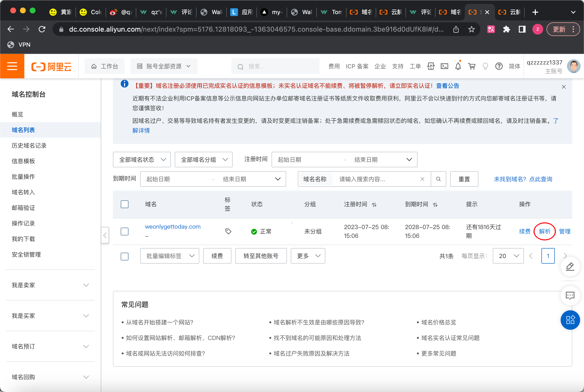
Task: Click the magnifier search button for domain name
Action: (438, 179)
